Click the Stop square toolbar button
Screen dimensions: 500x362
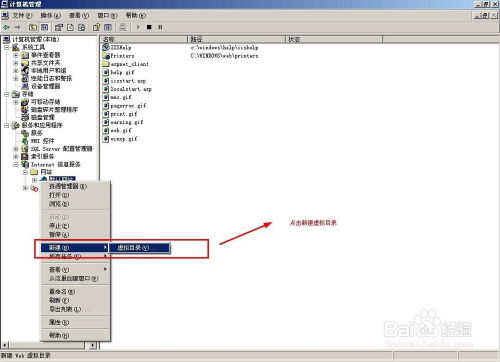(149, 27)
